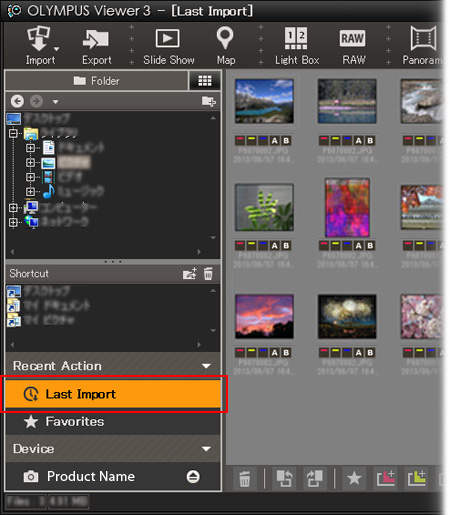450x515 pixels.
Task: Collapse the library tree node
Action: tap(13, 133)
